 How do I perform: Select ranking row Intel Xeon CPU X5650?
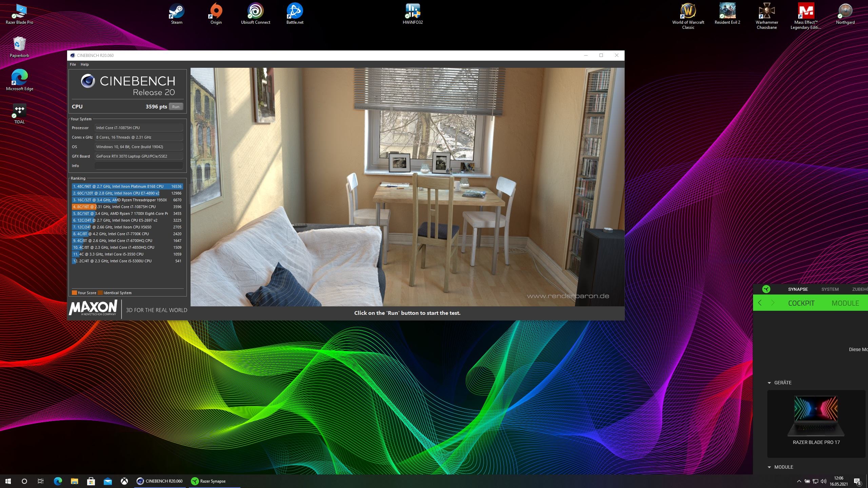coord(127,227)
